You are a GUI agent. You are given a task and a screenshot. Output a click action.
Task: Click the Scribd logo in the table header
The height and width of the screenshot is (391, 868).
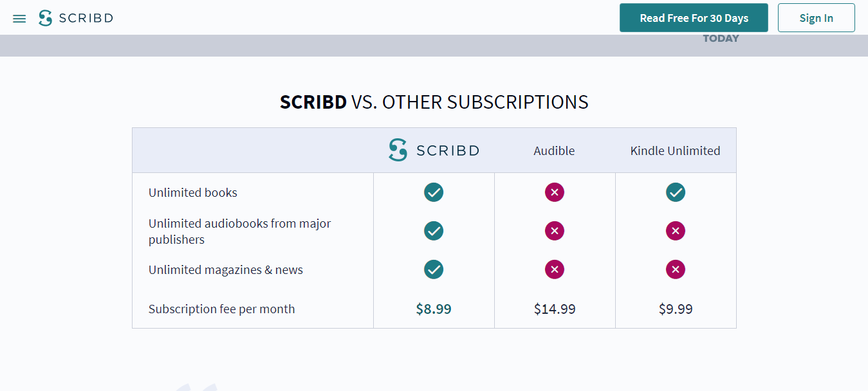pos(433,150)
